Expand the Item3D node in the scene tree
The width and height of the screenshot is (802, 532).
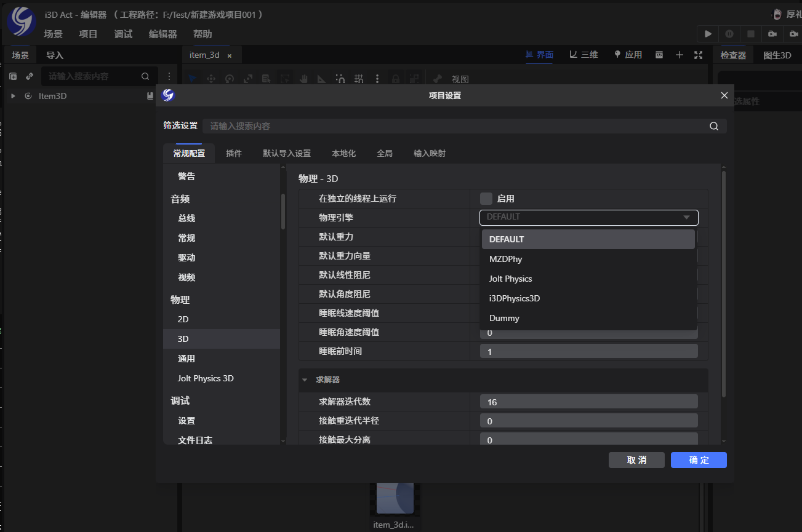13,96
